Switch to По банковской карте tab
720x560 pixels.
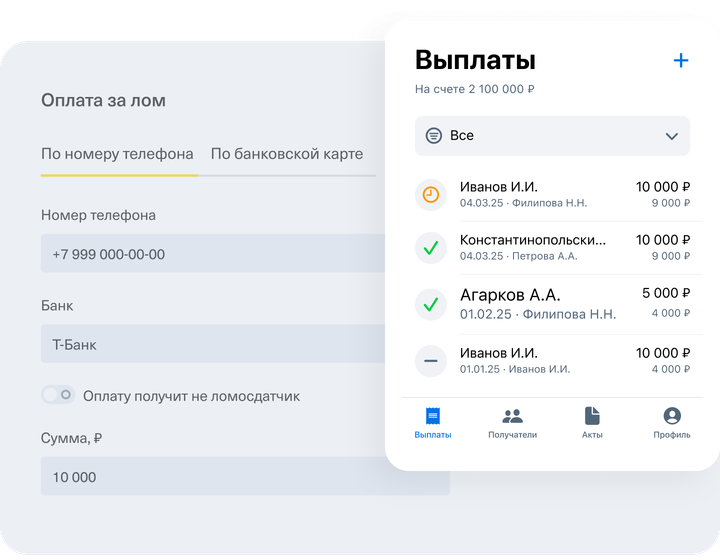point(287,154)
